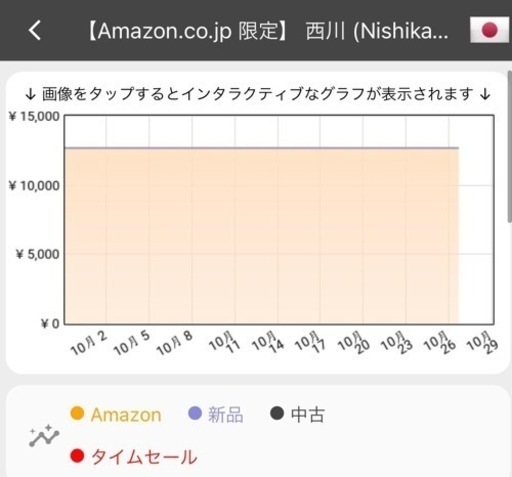Toggle the 新品 price series legend

[216, 414]
